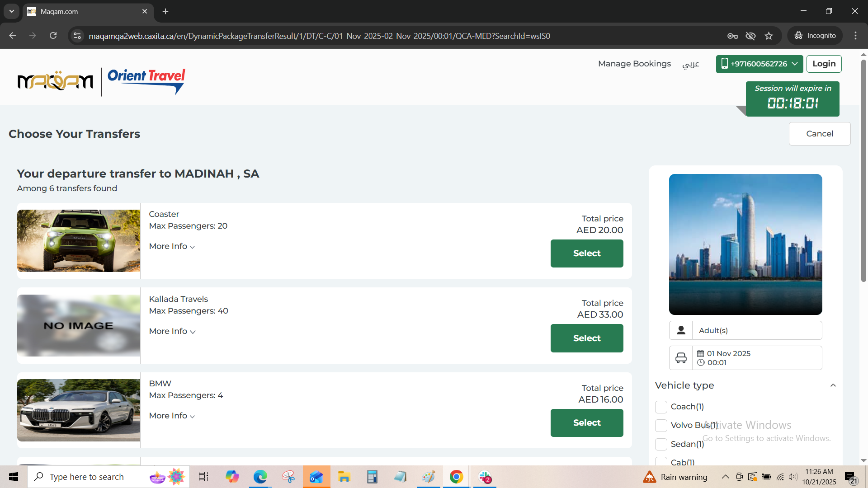Click the car transfer icon in sidebar

[x=681, y=358]
